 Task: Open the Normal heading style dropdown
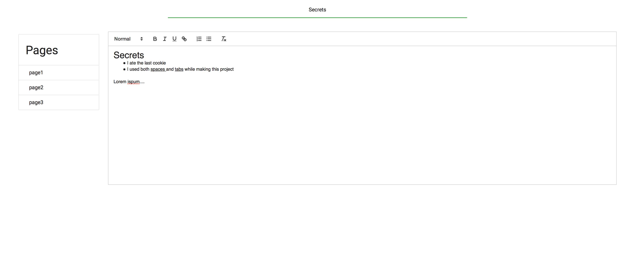[x=122, y=39]
